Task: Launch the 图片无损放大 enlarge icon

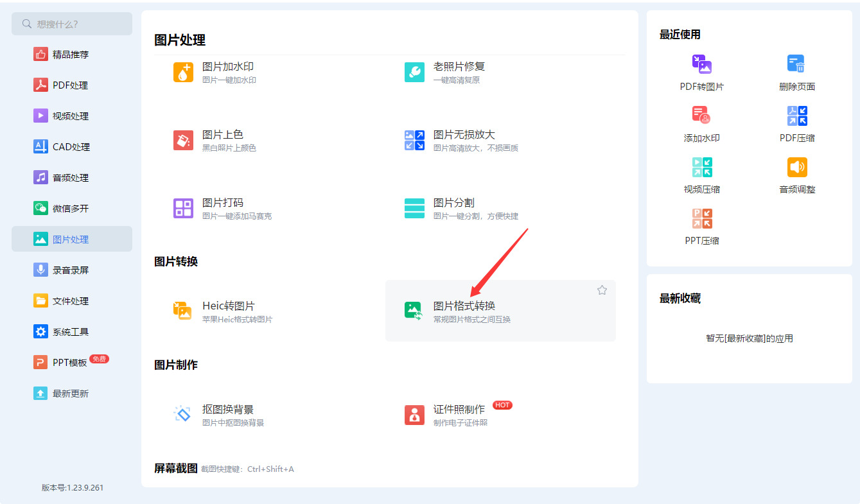Action: pos(414,140)
